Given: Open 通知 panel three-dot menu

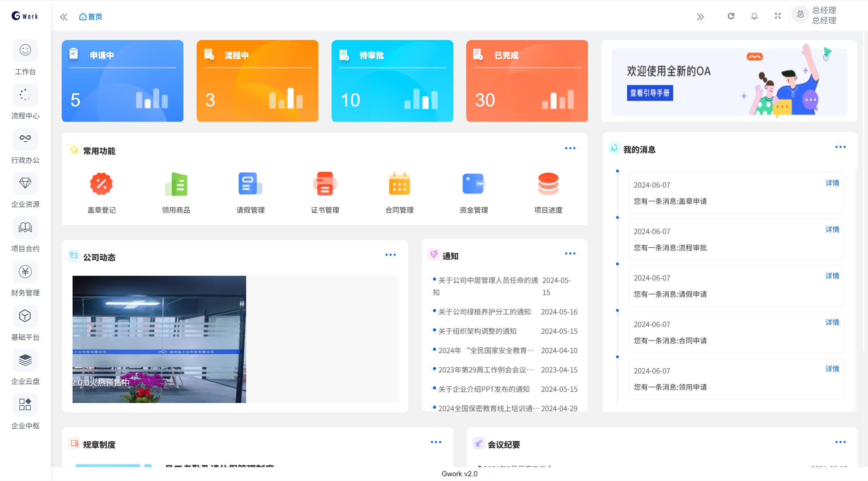Looking at the screenshot, I should tap(570, 253).
